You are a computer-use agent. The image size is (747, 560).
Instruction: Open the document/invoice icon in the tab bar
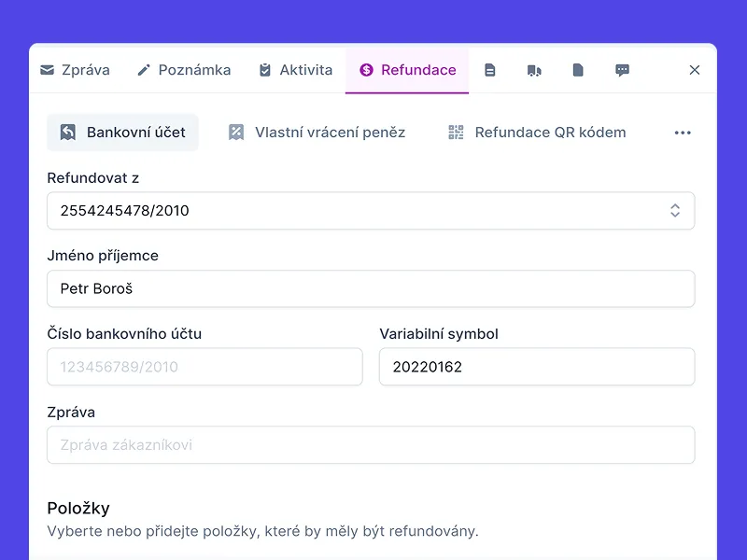pos(490,69)
